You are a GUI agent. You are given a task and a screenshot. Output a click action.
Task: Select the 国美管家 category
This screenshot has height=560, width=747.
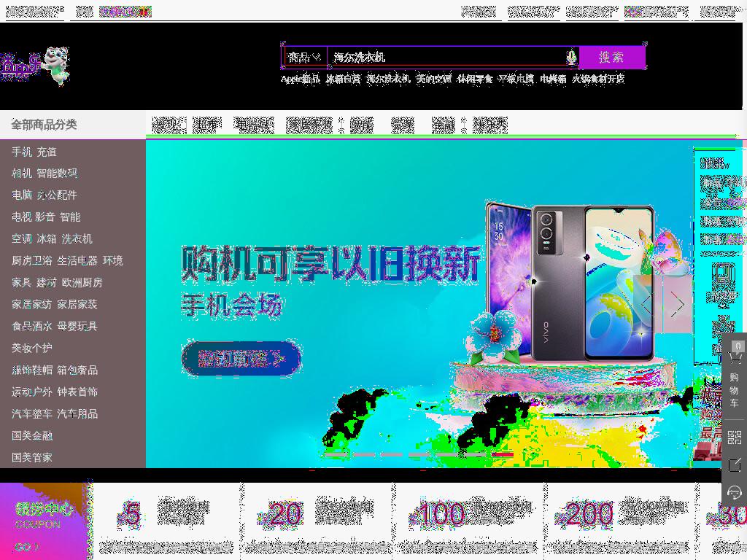(x=32, y=458)
